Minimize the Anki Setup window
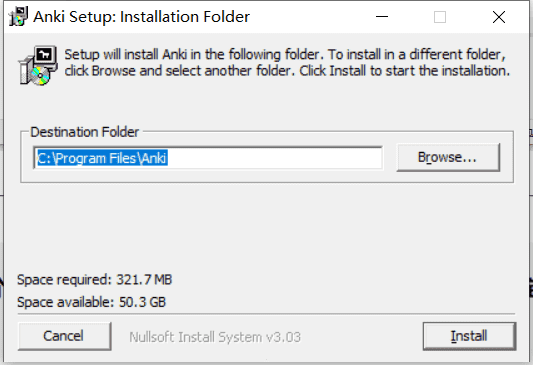 click(382, 17)
